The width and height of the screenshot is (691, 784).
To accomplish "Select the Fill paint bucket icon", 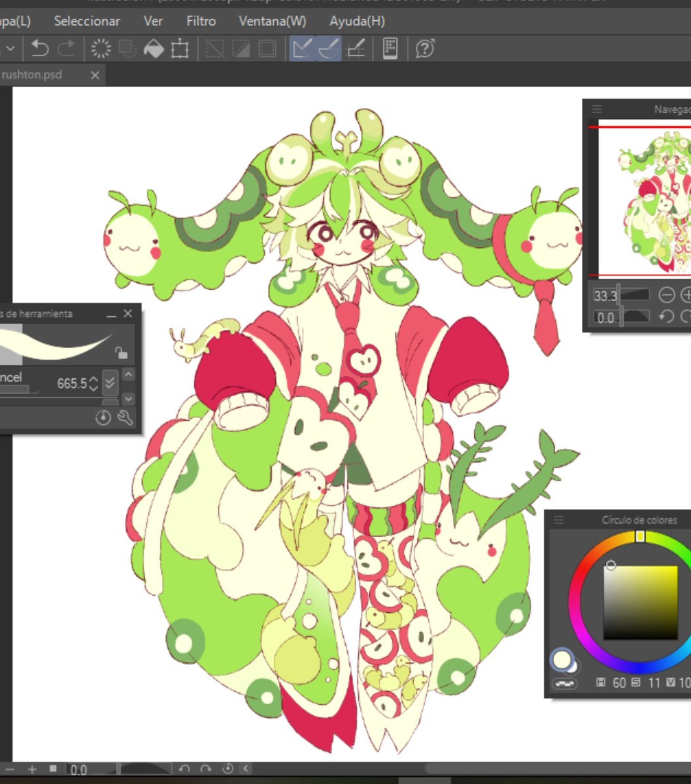I will tap(154, 49).
